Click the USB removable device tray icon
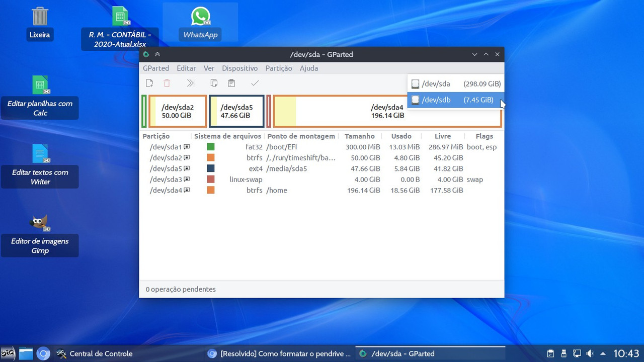644x362 pixels. pos(564,354)
